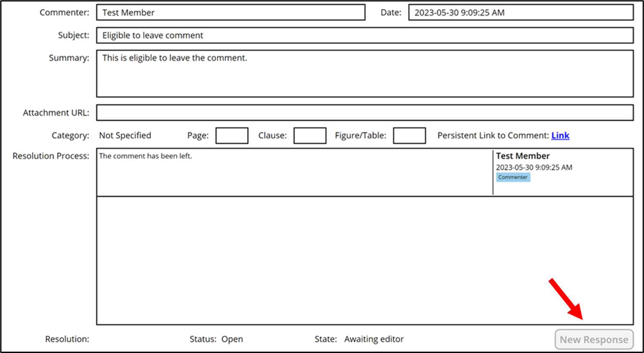This screenshot has height=353, width=644.
Task: Open the persistent Link to comment
Action: click(x=560, y=136)
